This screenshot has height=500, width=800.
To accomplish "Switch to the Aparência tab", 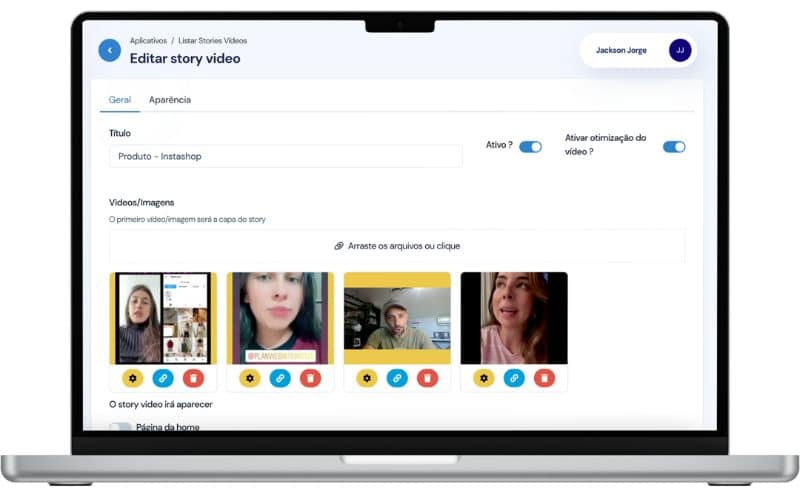I will [x=170, y=99].
